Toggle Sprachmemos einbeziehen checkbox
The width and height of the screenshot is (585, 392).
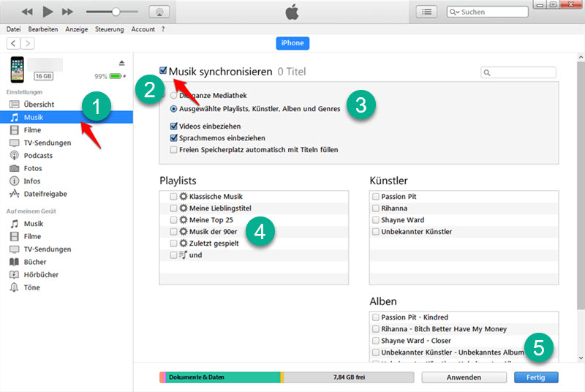173,138
